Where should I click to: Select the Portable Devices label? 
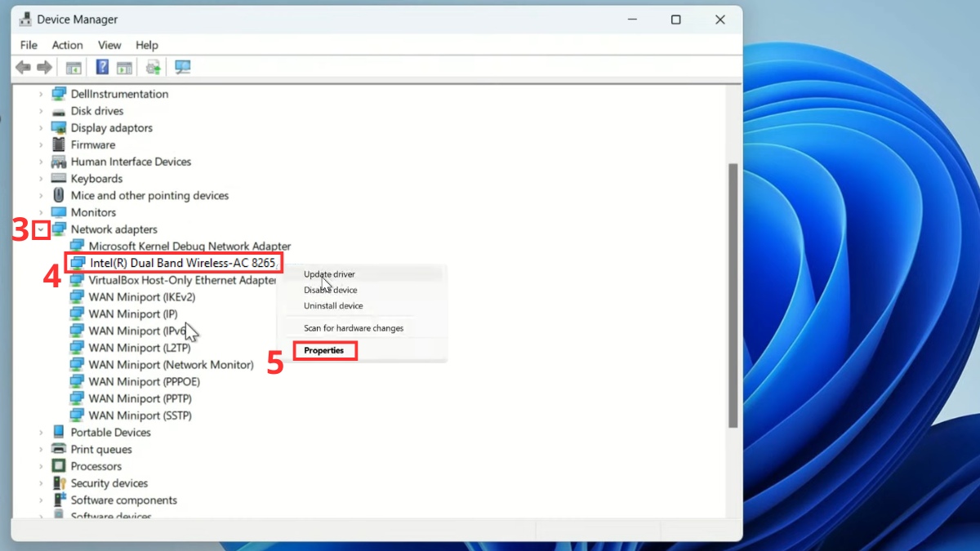tap(111, 433)
